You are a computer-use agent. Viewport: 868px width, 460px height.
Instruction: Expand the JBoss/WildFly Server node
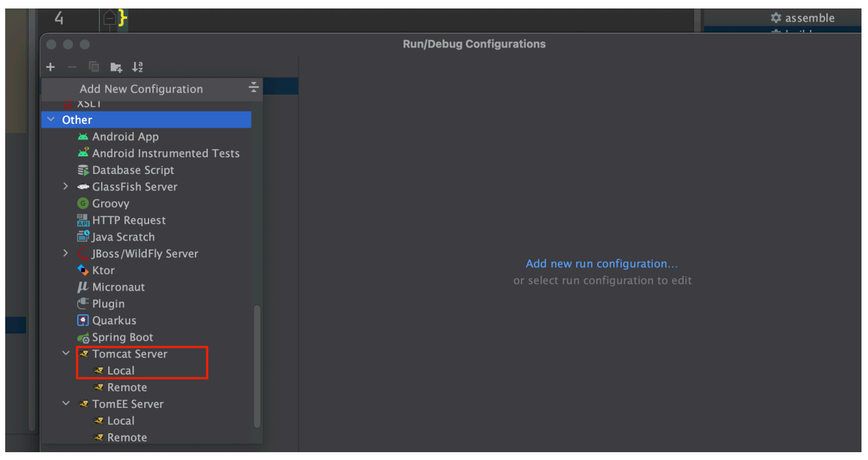pyautogui.click(x=66, y=254)
